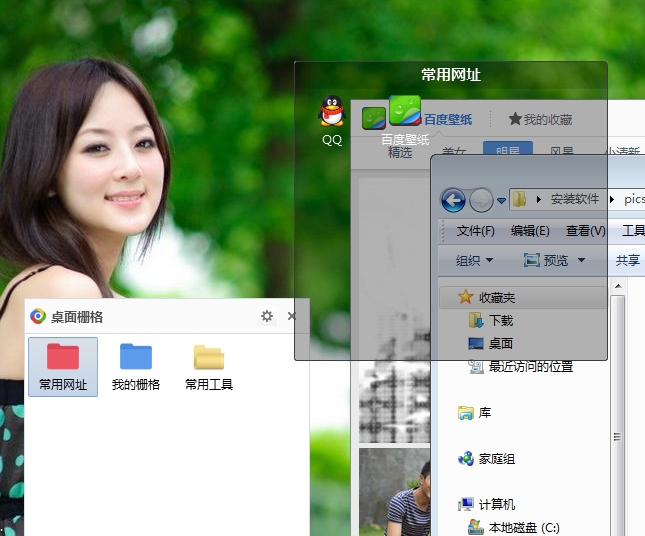
Task: Select 家庭组 in navigation pane
Action: [x=497, y=459]
